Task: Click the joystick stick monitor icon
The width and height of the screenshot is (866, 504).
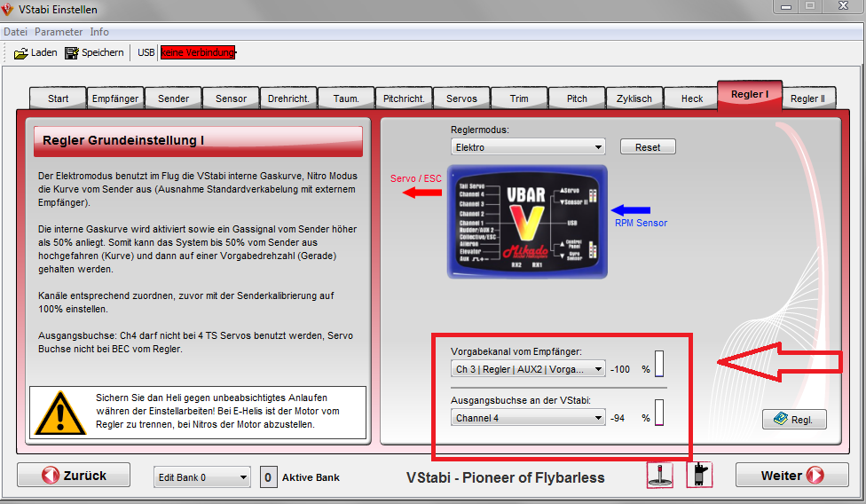Action: (659, 475)
